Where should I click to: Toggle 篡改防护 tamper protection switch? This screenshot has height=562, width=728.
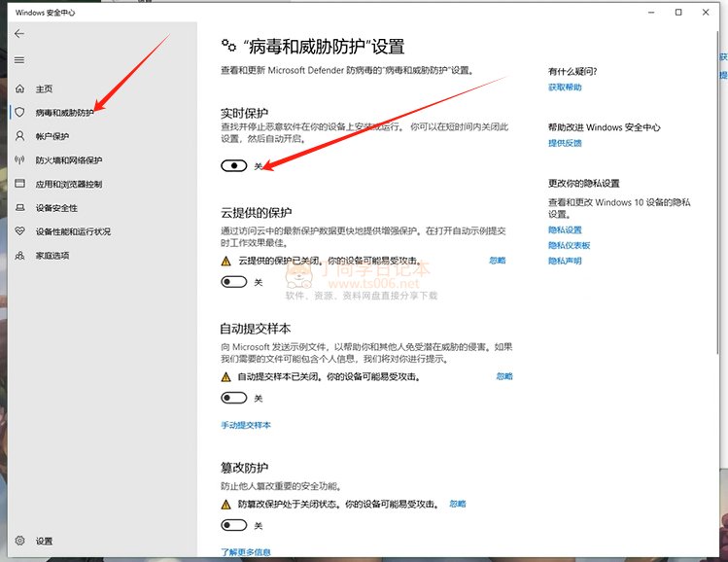(x=234, y=525)
